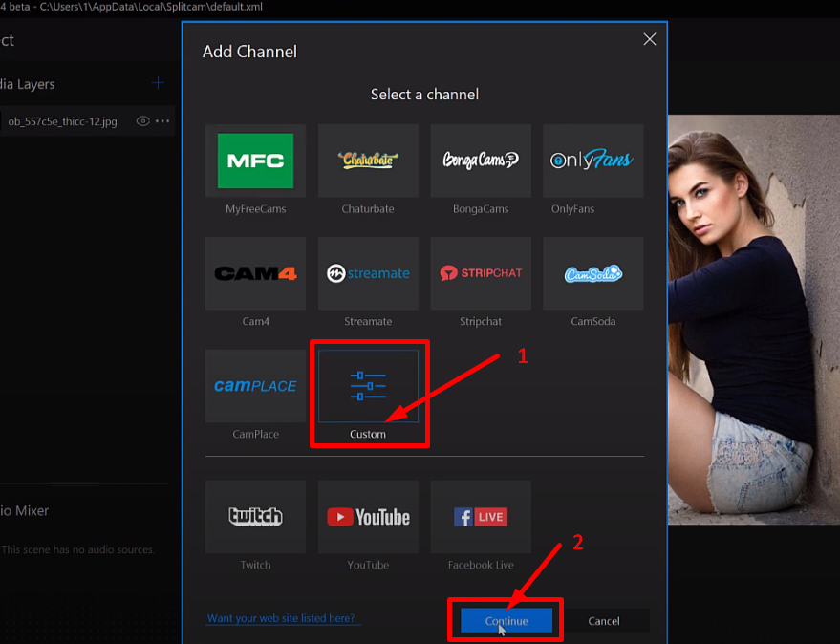840x644 pixels.
Task: Select the CamSoda channel logo
Action: pos(593,274)
